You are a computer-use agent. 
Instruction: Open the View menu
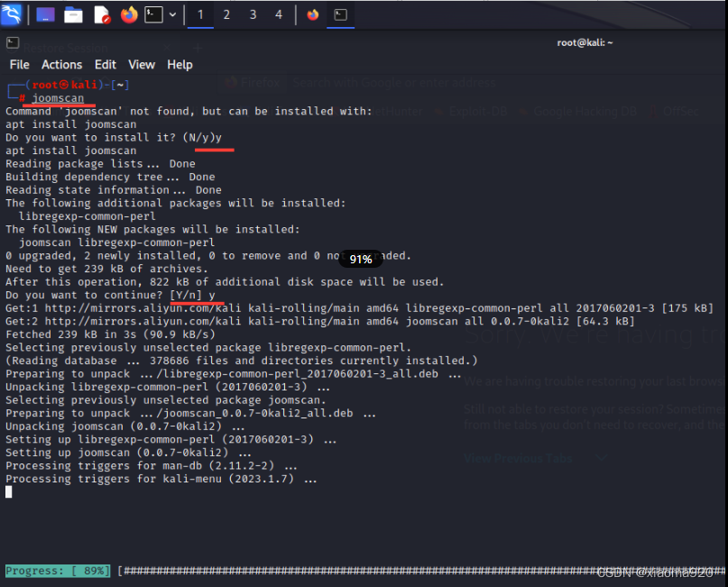(x=142, y=65)
